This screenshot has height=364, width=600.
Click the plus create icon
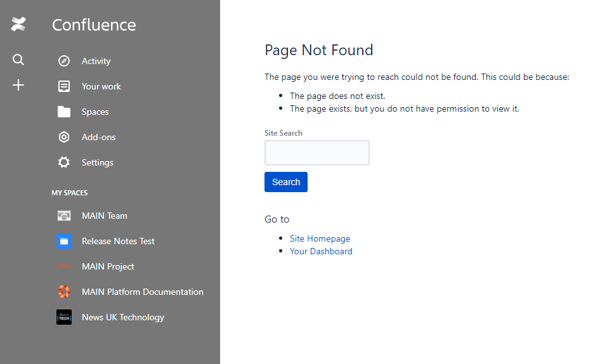click(18, 85)
